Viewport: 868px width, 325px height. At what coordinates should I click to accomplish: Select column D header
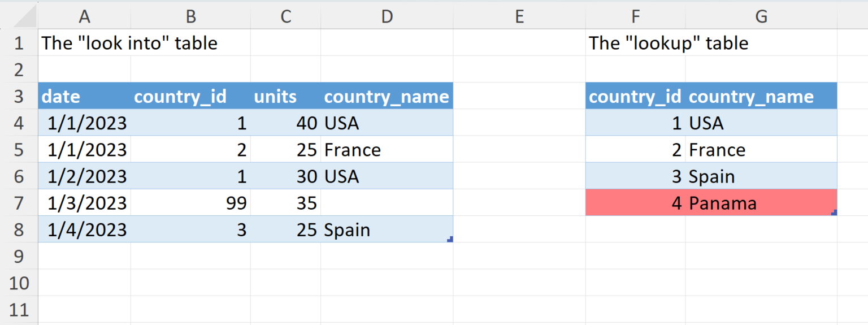387,17
